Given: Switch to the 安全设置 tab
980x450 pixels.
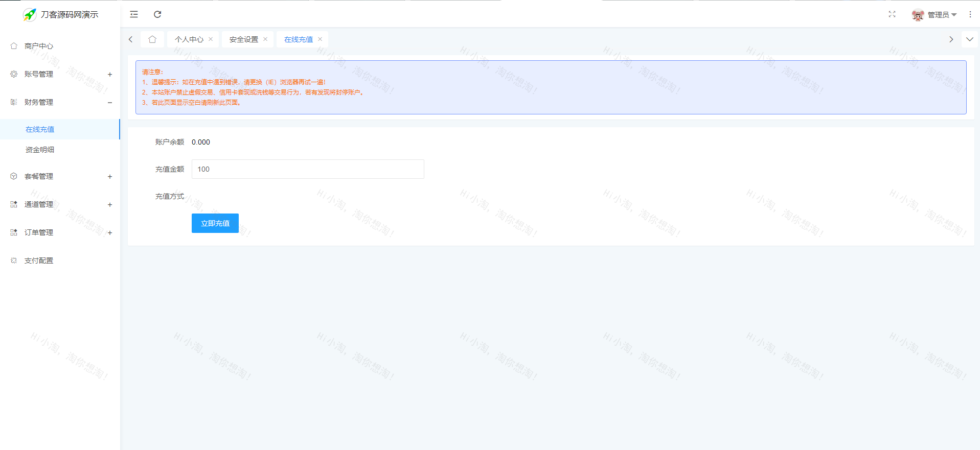Looking at the screenshot, I should tap(243, 39).
